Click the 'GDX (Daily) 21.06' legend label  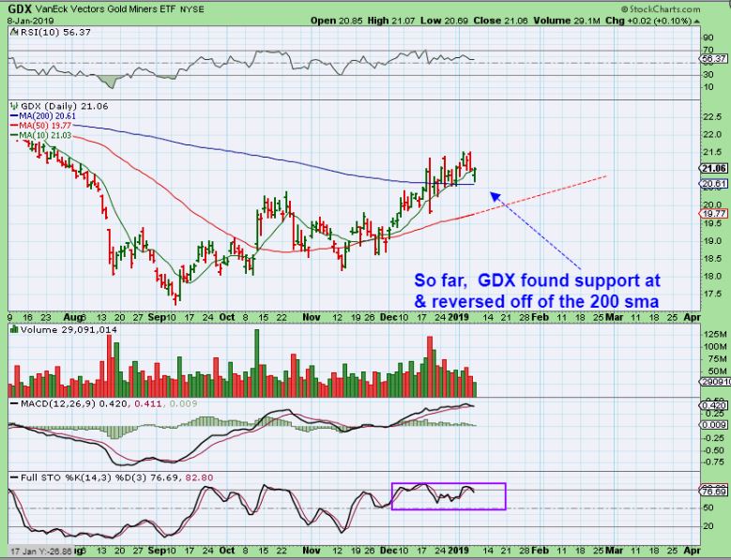(x=65, y=106)
